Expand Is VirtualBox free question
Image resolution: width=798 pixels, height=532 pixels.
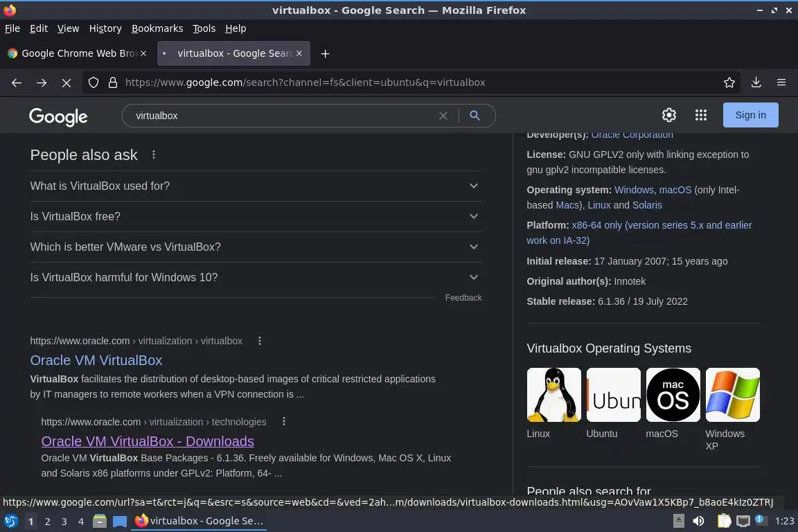coord(256,216)
